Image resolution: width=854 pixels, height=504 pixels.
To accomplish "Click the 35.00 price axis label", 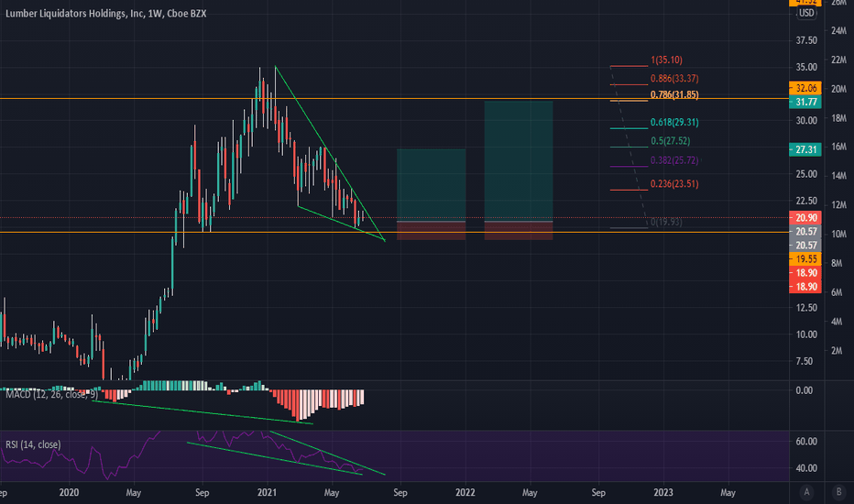I will coord(806,67).
